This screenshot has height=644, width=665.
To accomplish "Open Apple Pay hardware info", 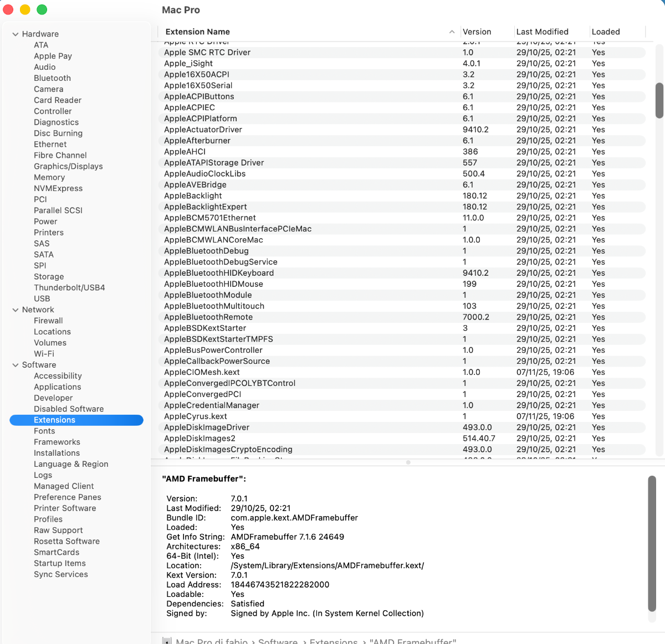I will pyautogui.click(x=53, y=56).
